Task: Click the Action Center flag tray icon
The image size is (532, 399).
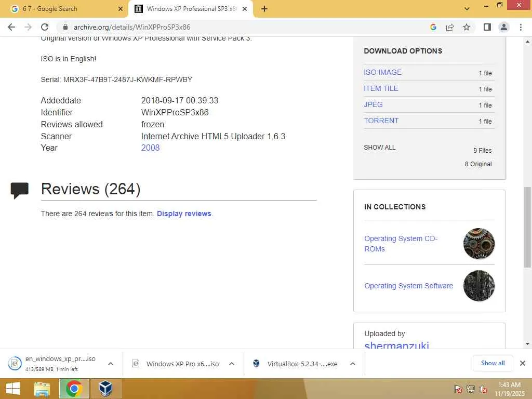Action: [x=458, y=390]
